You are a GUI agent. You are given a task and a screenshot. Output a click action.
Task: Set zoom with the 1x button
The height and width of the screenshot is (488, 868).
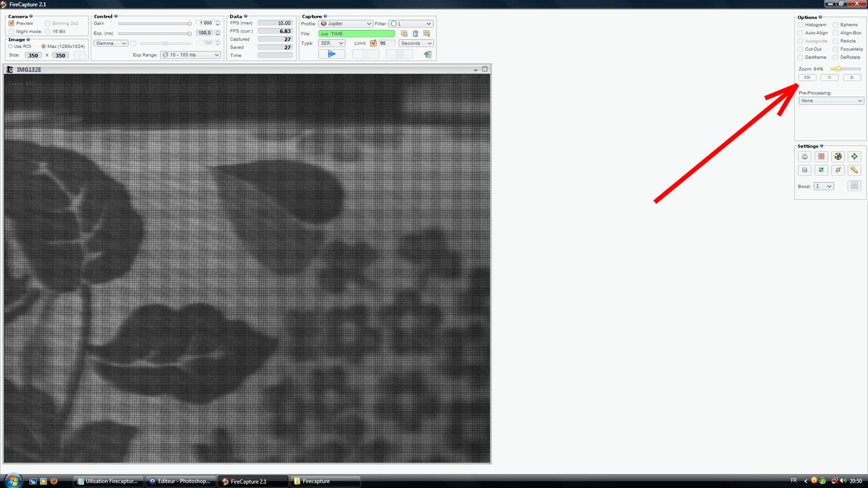pos(829,78)
